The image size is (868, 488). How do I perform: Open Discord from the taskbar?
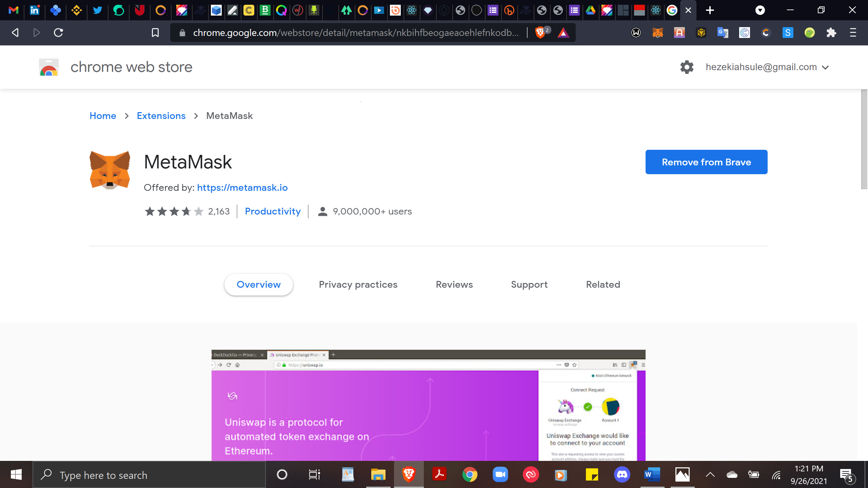622,474
